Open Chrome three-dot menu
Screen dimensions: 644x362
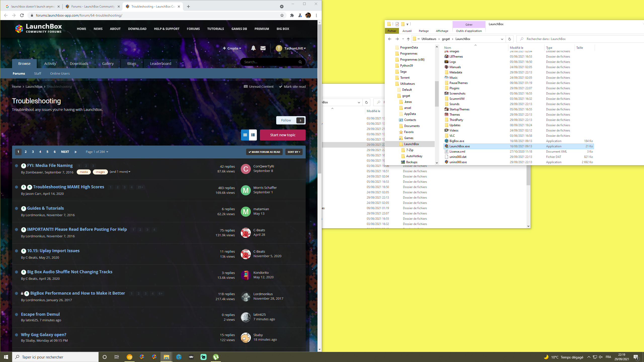tap(316, 15)
